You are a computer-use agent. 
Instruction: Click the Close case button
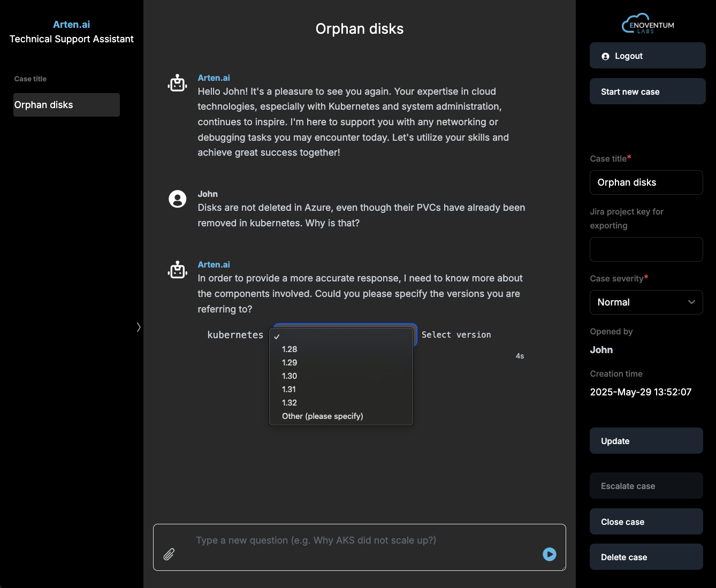(646, 522)
